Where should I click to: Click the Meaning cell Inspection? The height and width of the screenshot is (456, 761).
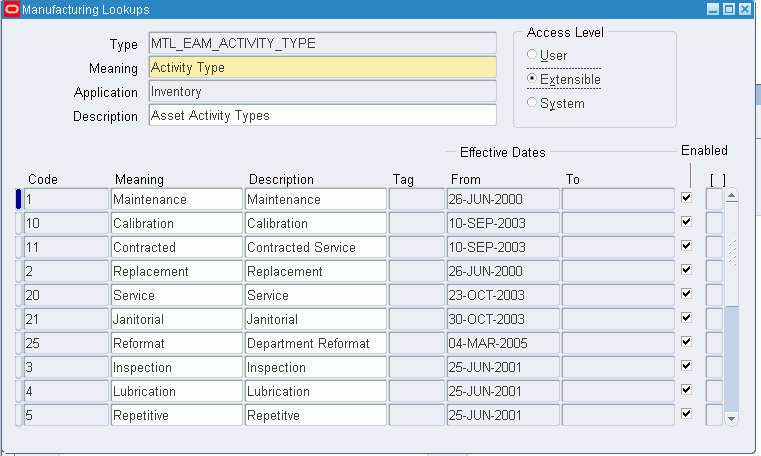coord(177,367)
